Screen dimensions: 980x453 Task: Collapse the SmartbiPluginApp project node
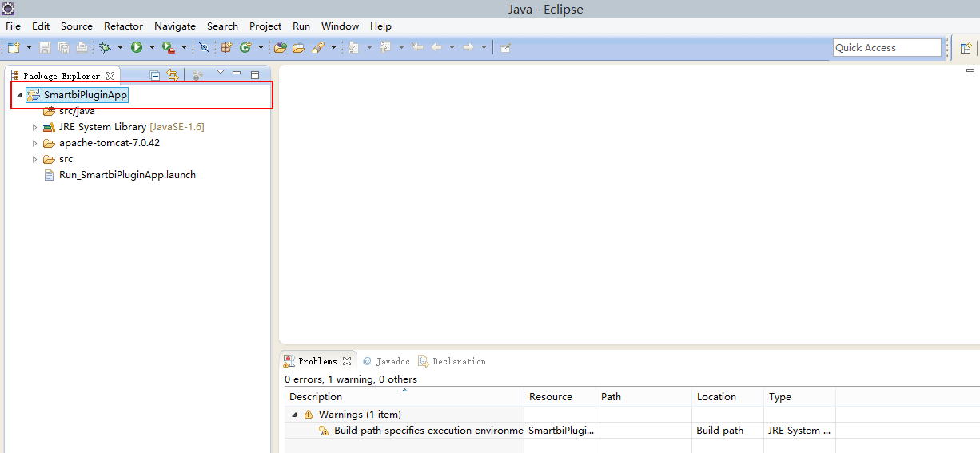click(x=19, y=95)
